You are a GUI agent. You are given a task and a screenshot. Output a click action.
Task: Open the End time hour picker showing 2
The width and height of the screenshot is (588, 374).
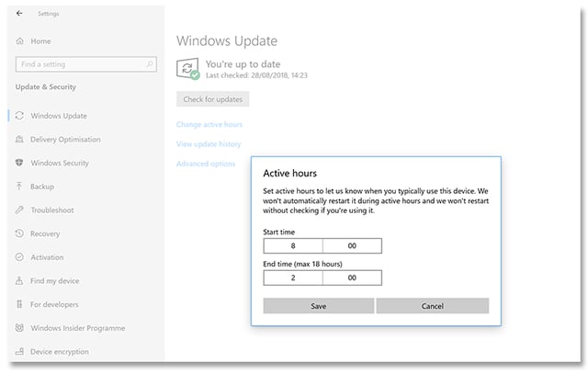293,278
